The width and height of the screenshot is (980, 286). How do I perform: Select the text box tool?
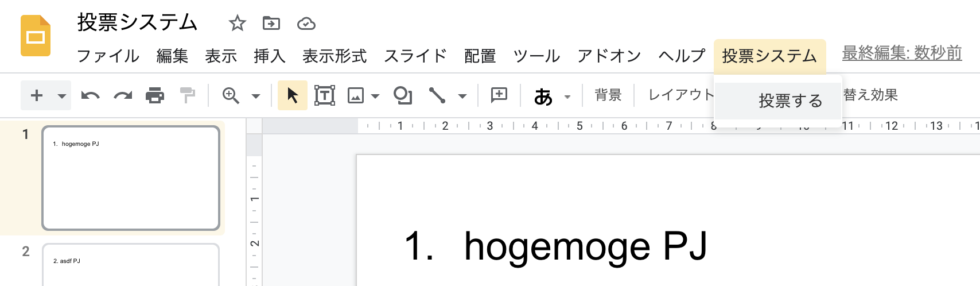325,95
